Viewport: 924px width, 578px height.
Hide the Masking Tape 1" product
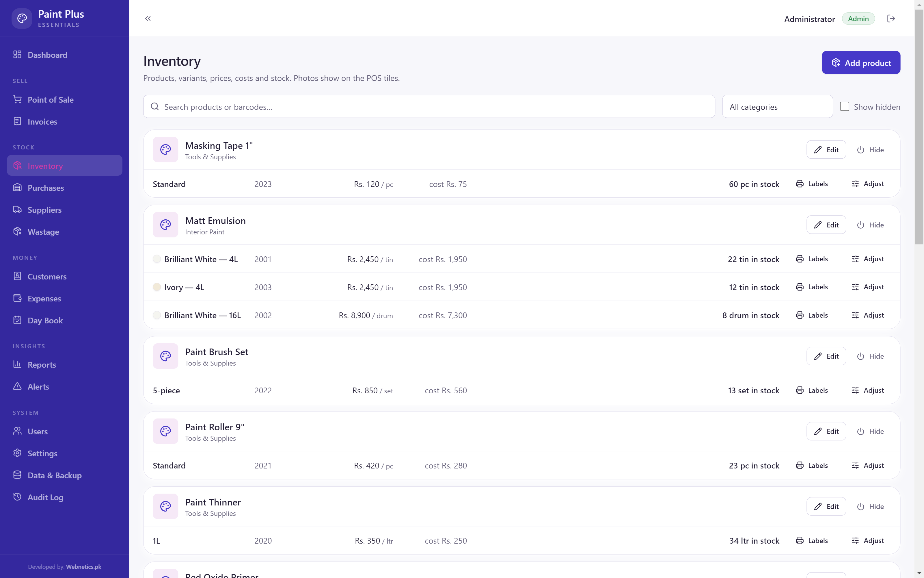point(871,149)
